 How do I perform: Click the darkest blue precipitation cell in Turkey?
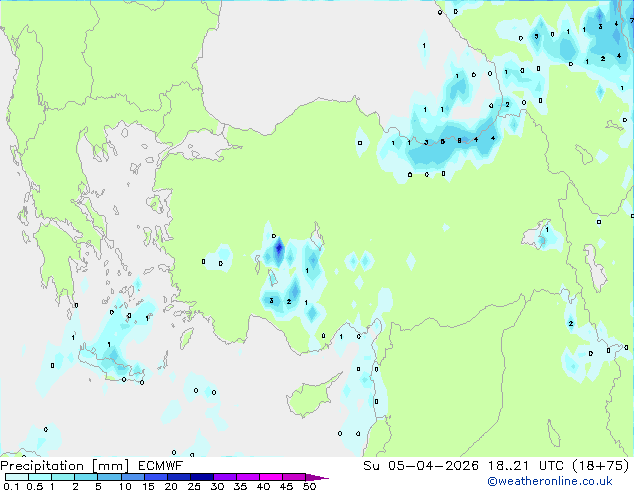[x=279, y=248]
